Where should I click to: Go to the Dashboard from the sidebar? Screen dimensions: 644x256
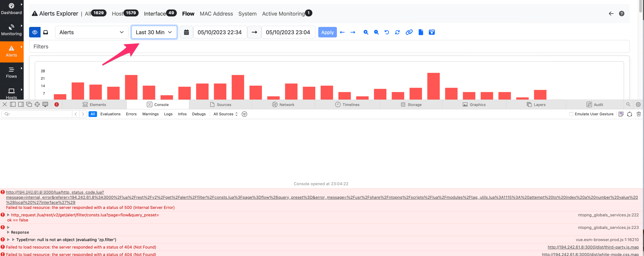coord(11,8)
